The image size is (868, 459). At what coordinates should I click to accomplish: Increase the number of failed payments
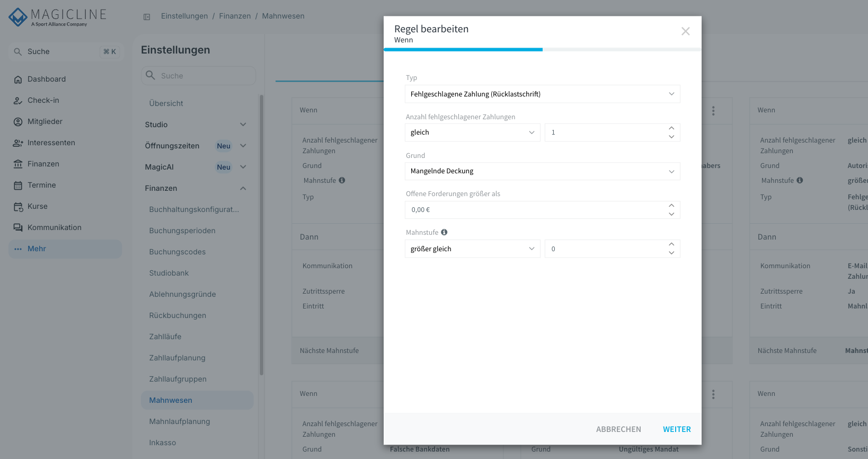pos(671,128)
